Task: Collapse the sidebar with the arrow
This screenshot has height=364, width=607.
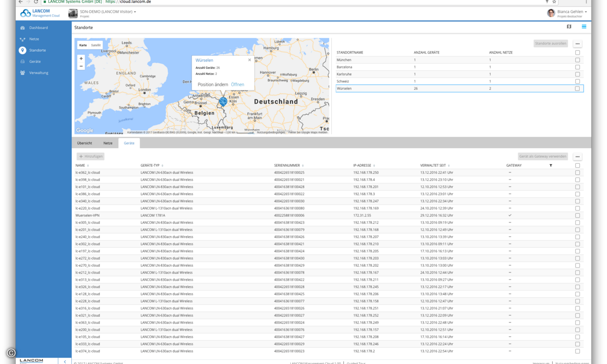Action: (x=65, y=361)
